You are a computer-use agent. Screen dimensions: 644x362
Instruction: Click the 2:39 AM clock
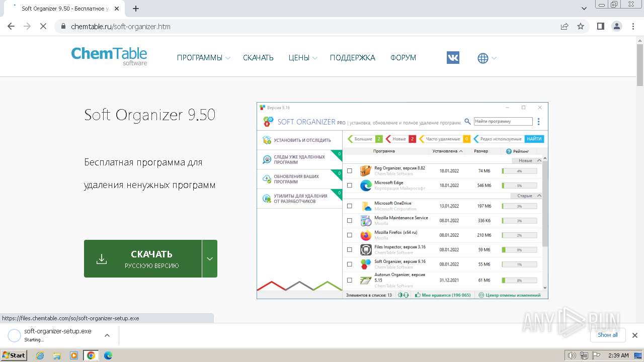[618, 355]
